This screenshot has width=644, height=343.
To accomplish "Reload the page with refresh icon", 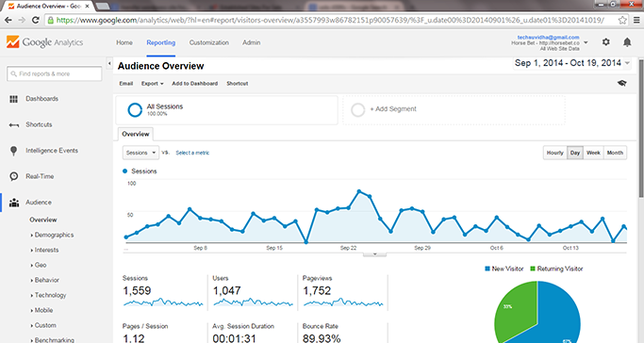I will click(x=35, y=20).
